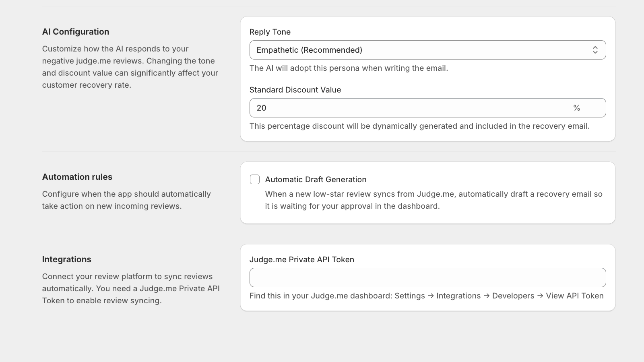The width and height of the screenshot is (644, 362).
Task: Click the Standard Discount Value label
Action: point(295,90)
